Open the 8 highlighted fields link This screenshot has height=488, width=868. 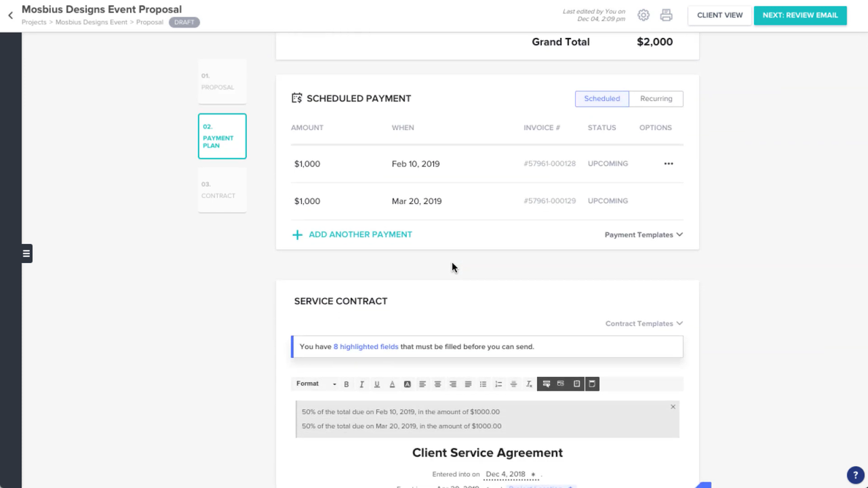[366, 347]
